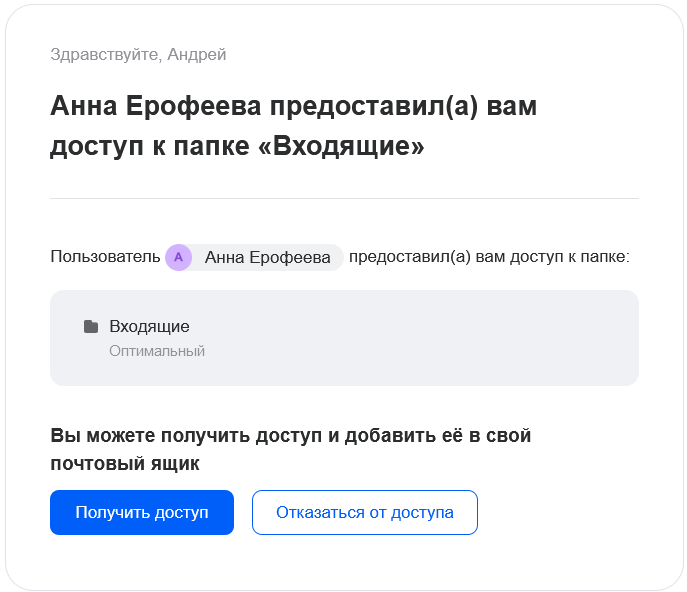Viewport: 687px width, 592px height.
Task: Click the "Оптимальный" label under the folder
Action: (x=157, y=351)
